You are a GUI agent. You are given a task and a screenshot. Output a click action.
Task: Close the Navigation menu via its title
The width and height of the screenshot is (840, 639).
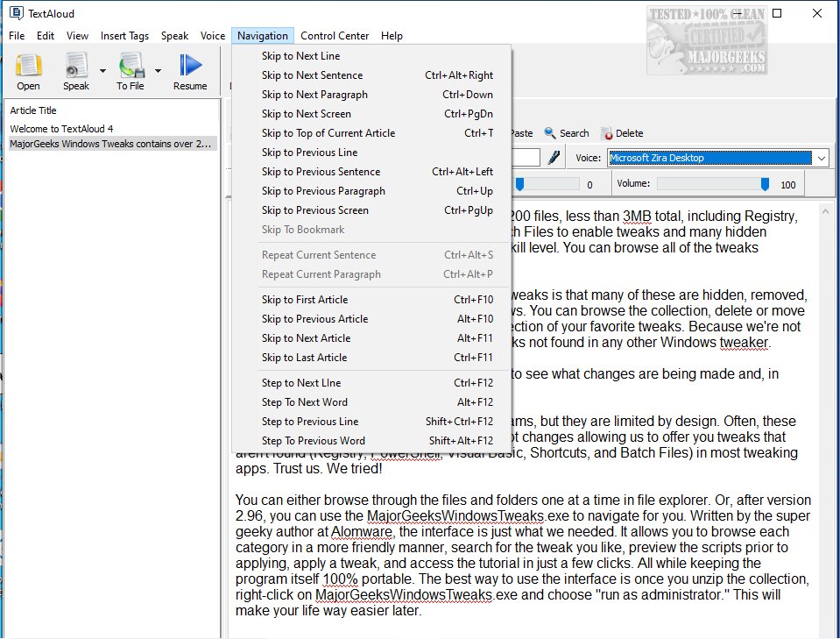pos(263,35)
